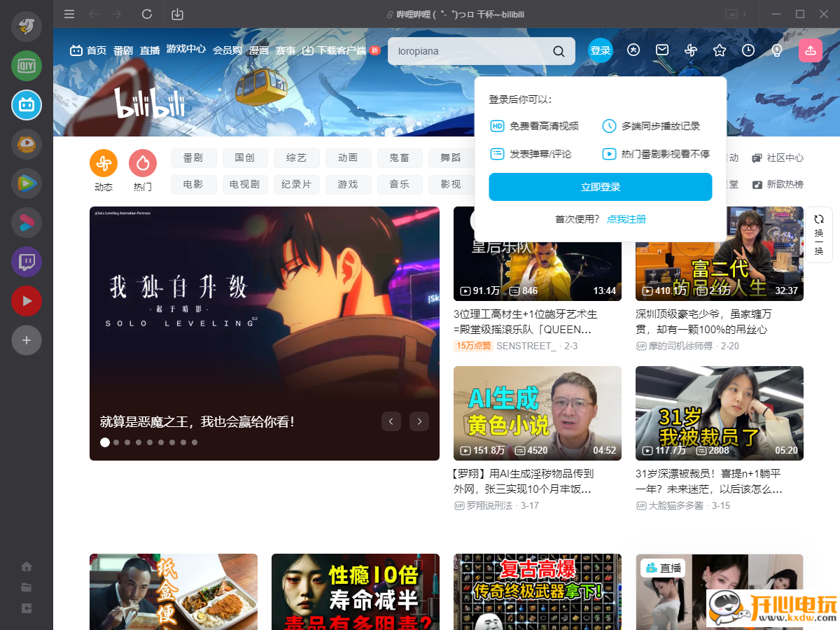The image size is (840, 630).
Task: Launch Twitch from the sidebar
Action: point(26,262)
